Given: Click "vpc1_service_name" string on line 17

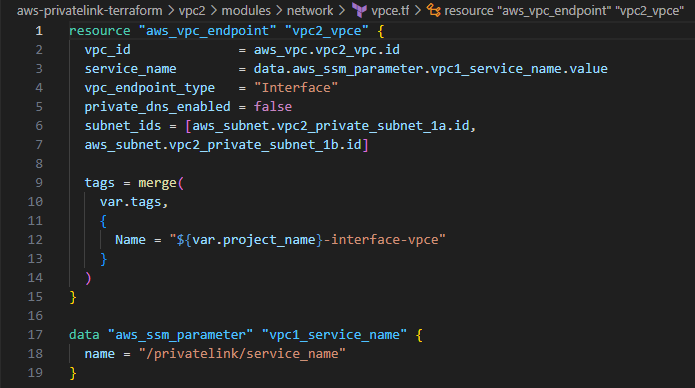Looking at the screenshot, I should pos(334,334).
